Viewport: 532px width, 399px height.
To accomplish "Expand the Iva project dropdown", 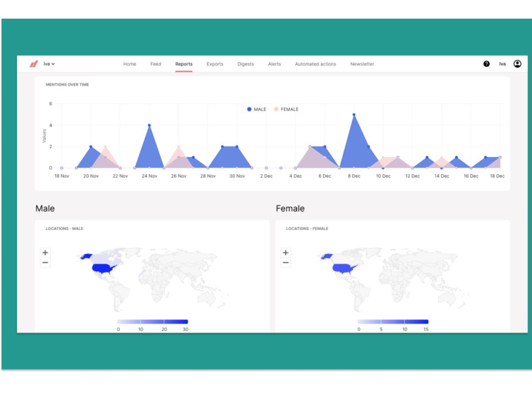I will (x=49, y=64).
